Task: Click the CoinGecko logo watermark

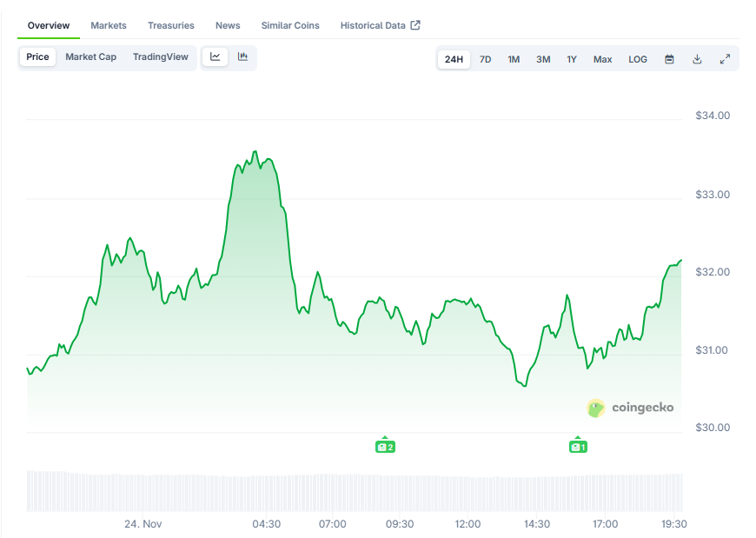Action: tap(630, 408)
